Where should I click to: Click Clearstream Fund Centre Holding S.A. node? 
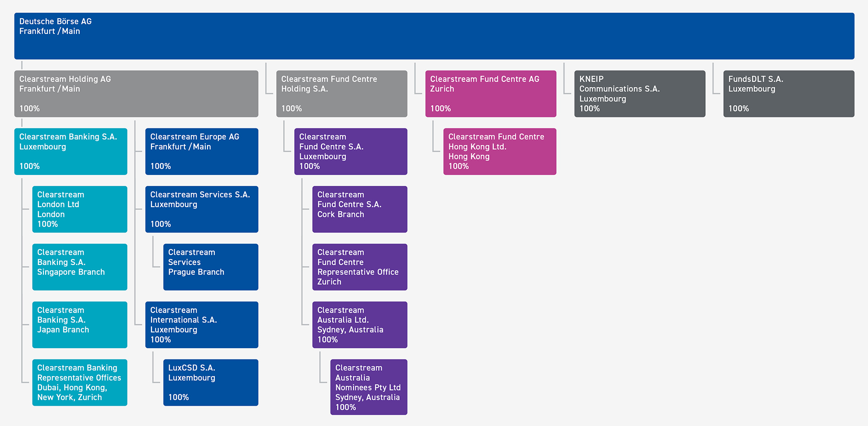point(341,94)
